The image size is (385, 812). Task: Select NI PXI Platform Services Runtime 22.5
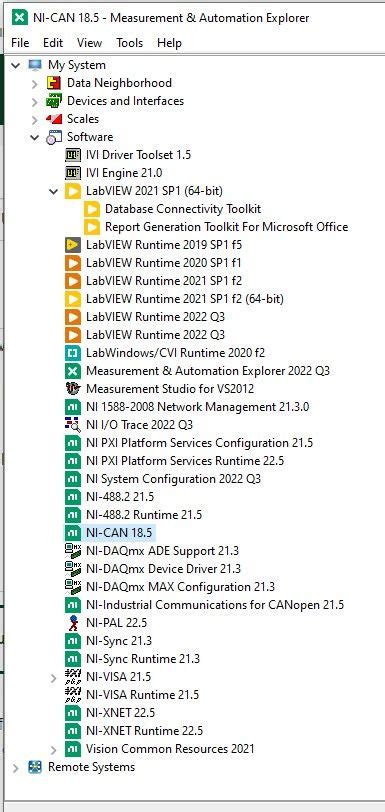[185, 461]
